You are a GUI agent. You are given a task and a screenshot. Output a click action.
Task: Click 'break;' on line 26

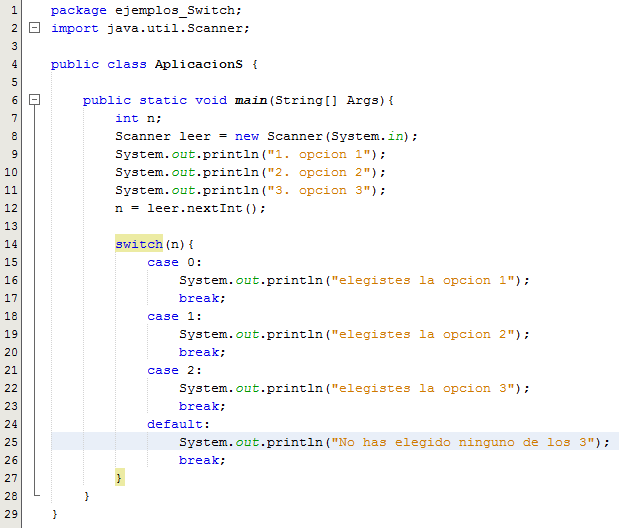coord(202,460)
